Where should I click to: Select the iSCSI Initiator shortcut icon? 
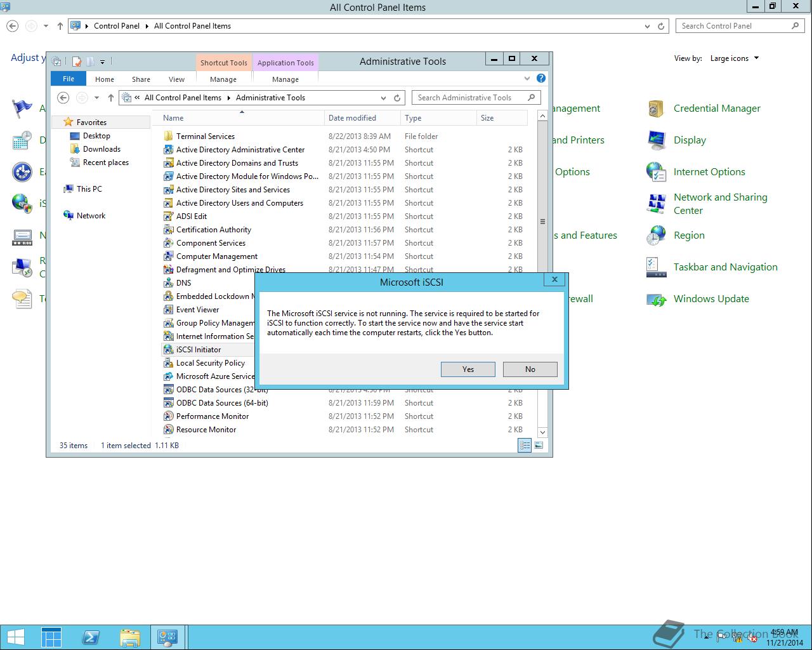pyautogui.click(x=168, y=350)
